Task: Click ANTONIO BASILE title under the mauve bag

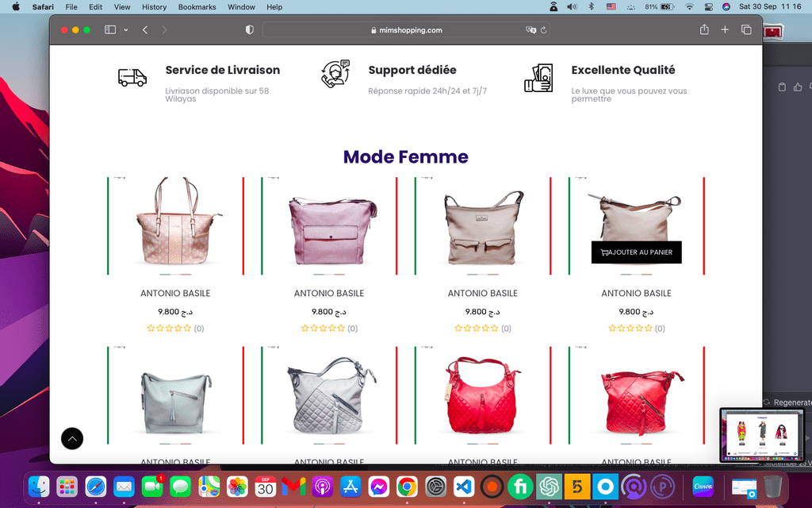Action: point(329,294)
